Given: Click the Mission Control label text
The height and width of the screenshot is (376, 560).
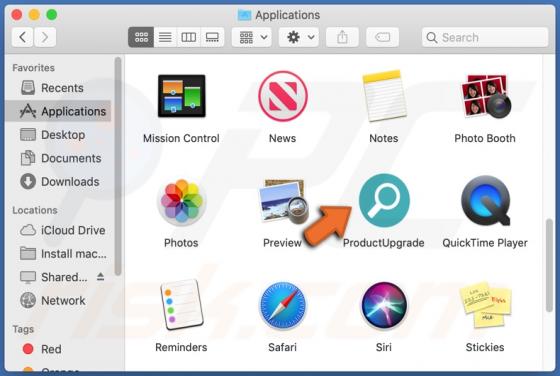Looking at the screenshot, I should tap(181, 138).
